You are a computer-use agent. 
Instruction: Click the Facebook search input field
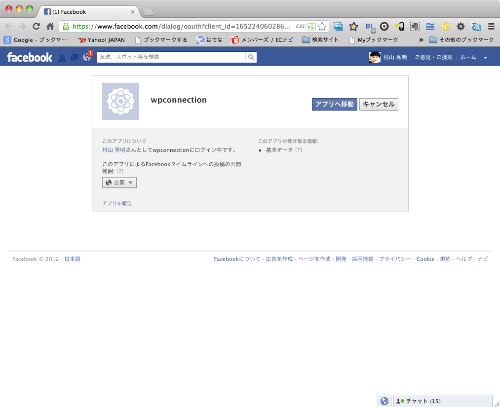[171, 57]
